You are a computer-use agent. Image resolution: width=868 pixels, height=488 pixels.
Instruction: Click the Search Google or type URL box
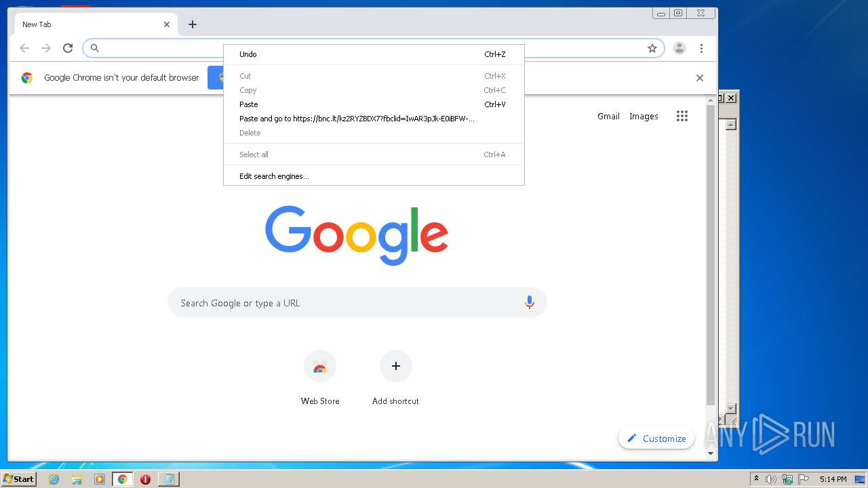point(357,303)
